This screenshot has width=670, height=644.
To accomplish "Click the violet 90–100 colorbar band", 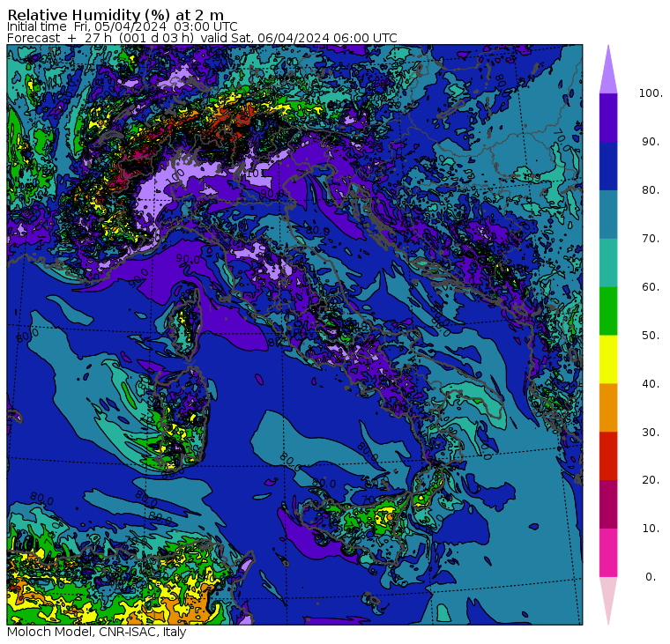I will pyautogui.click(x=608, y=117).
